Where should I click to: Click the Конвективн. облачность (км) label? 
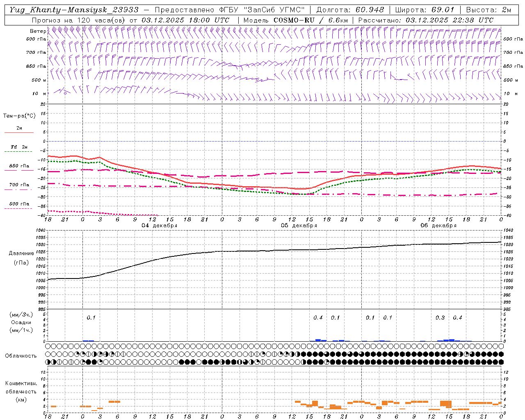tap(21, 391)
